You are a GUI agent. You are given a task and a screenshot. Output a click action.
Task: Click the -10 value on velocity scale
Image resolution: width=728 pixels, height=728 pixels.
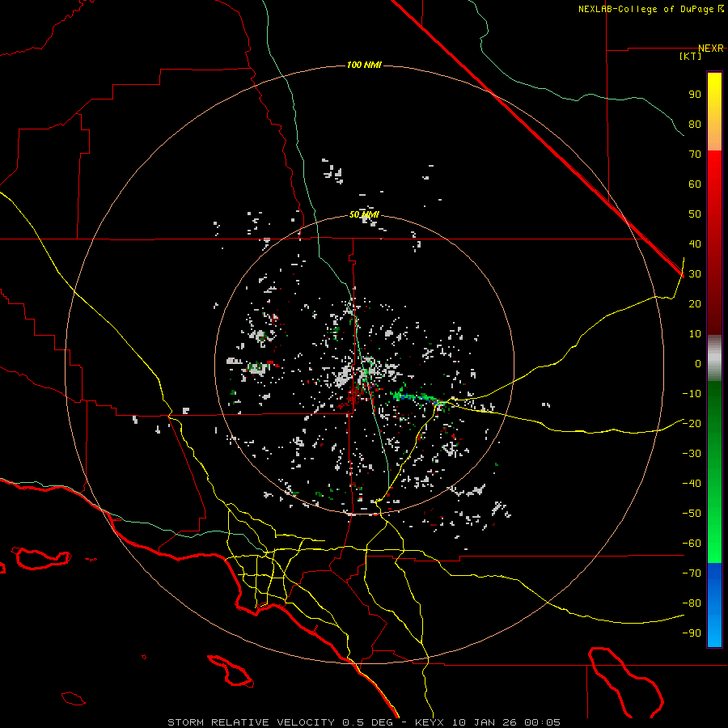coord(692,394)
